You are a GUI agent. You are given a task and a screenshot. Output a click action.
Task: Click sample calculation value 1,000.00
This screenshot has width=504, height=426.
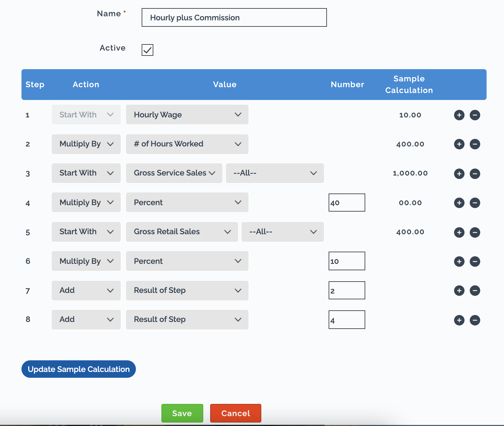pos(410,173)
